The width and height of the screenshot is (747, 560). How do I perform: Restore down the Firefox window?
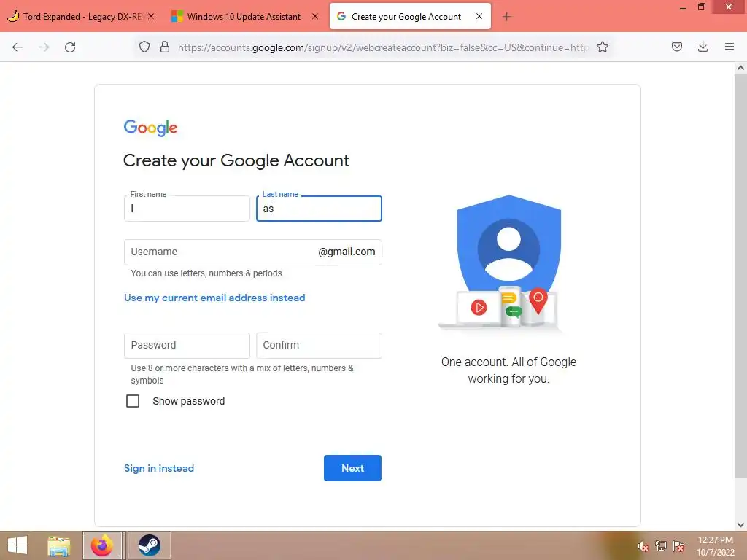pos(702,7)
